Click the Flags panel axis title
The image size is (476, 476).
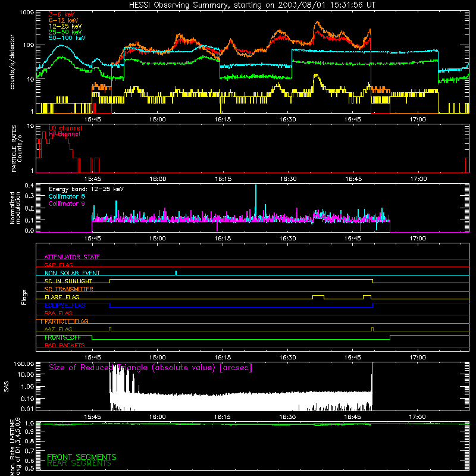pyautogui.click(x=24, y=297)
